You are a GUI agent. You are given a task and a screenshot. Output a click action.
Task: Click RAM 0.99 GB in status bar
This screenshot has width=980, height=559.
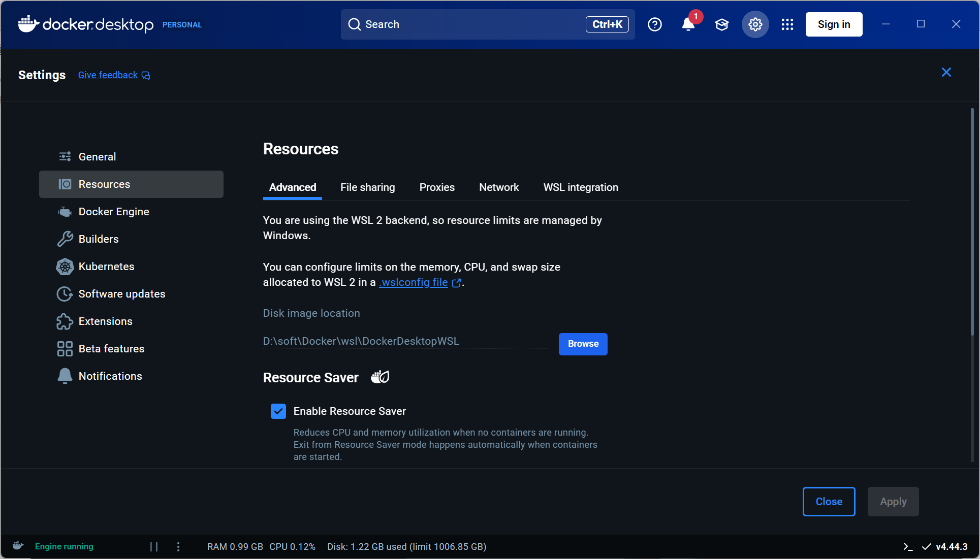[x=235, y=547]
